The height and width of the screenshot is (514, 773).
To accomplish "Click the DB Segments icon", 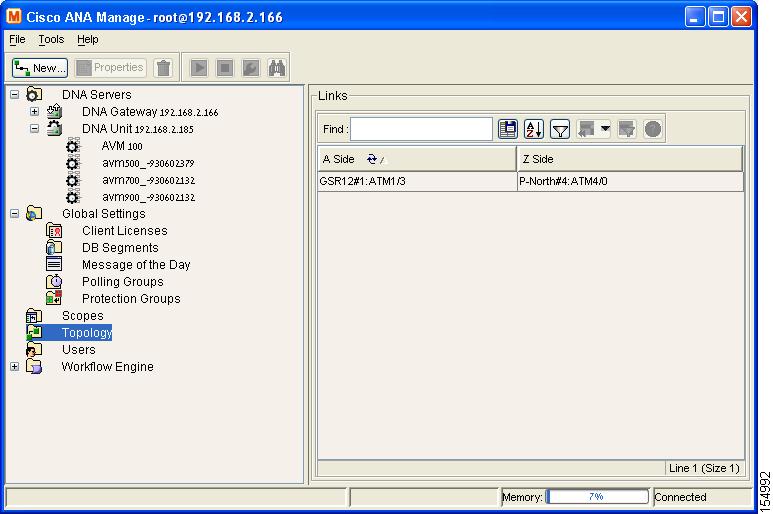I will (x=54, y=247).
